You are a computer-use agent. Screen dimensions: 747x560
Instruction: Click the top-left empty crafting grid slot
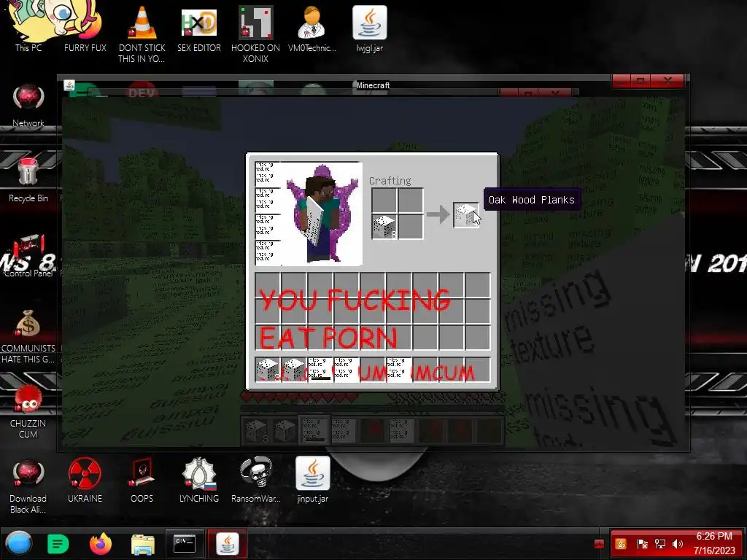[384, 201]
